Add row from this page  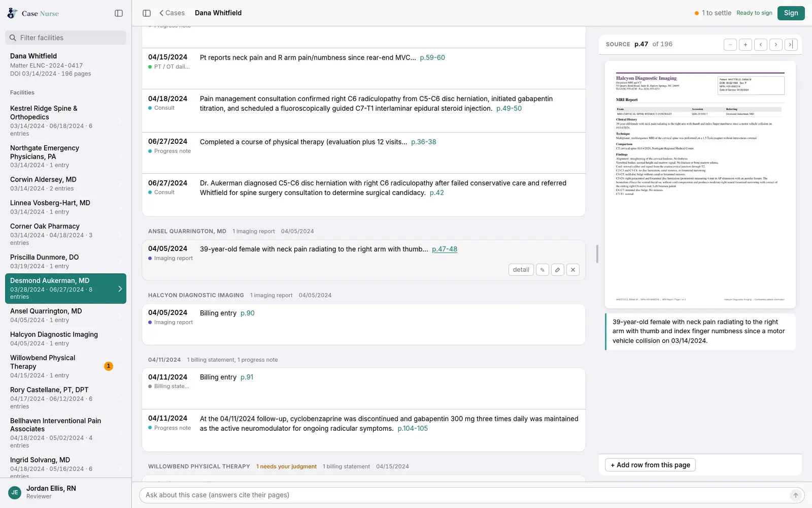[650, 465]
